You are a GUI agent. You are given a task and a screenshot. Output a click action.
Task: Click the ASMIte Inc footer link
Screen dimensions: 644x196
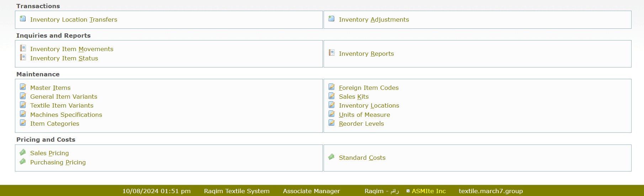pyautogui.click(x=429, y=191)
